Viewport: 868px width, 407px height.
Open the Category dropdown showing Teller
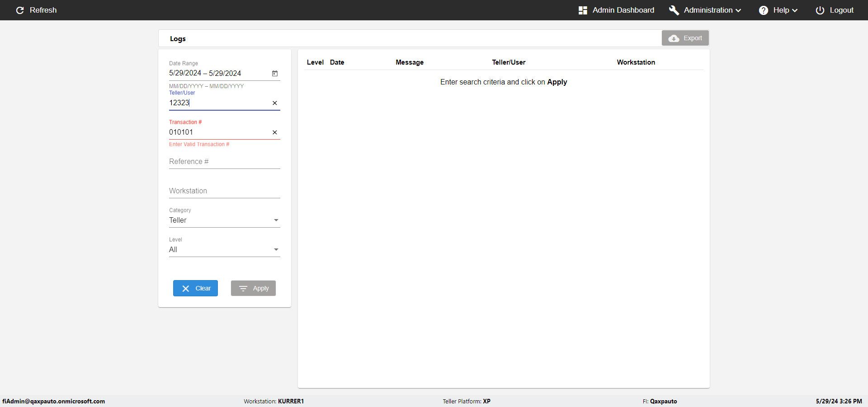coord(225,220)
